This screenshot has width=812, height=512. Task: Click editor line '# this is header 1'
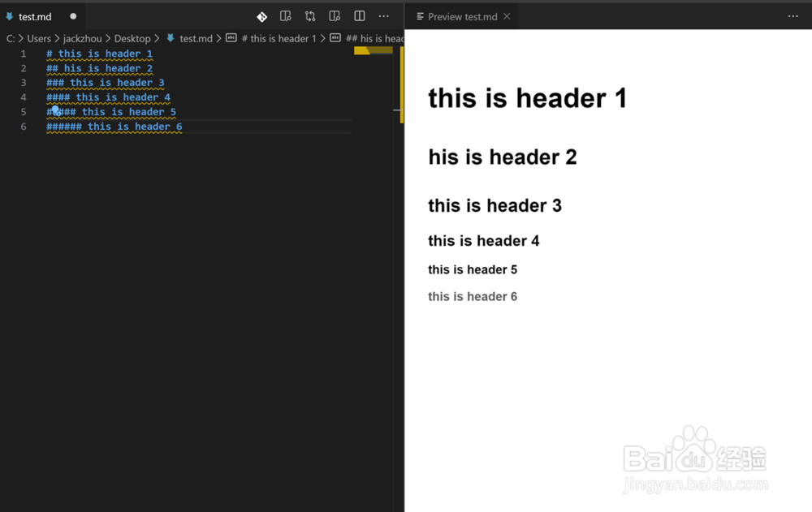pos(99,54)
